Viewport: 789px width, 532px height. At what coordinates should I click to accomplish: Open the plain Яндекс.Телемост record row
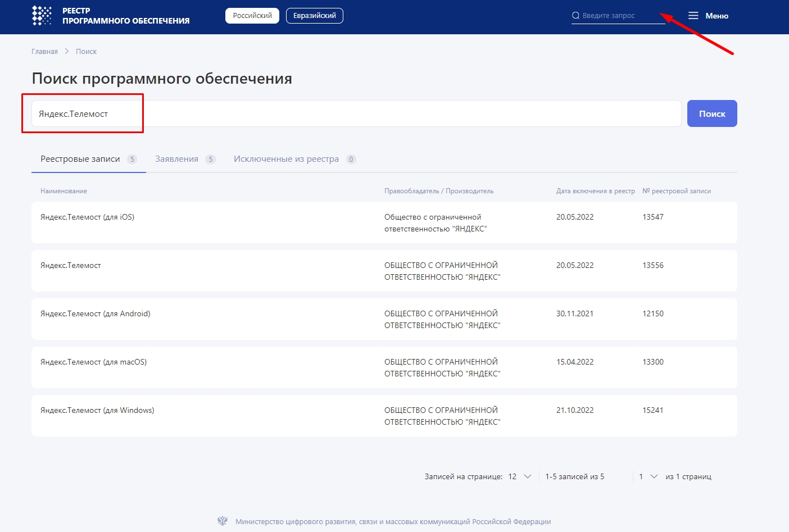(x=384, y=271)
